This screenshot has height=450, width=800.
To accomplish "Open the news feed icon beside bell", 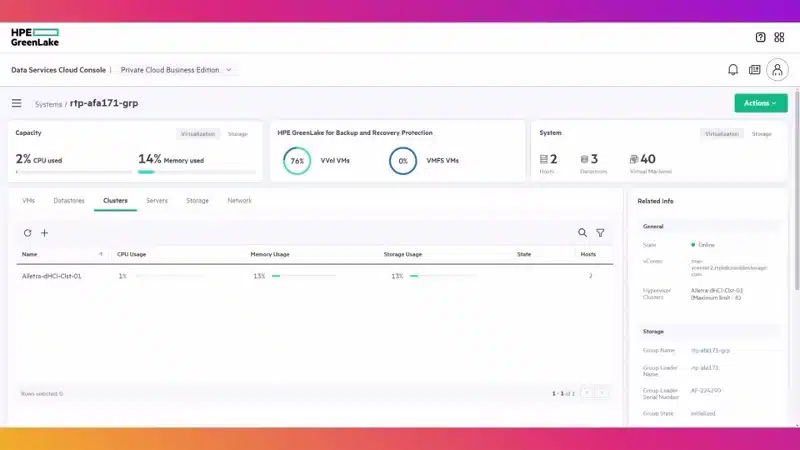I will pos(754,70).
